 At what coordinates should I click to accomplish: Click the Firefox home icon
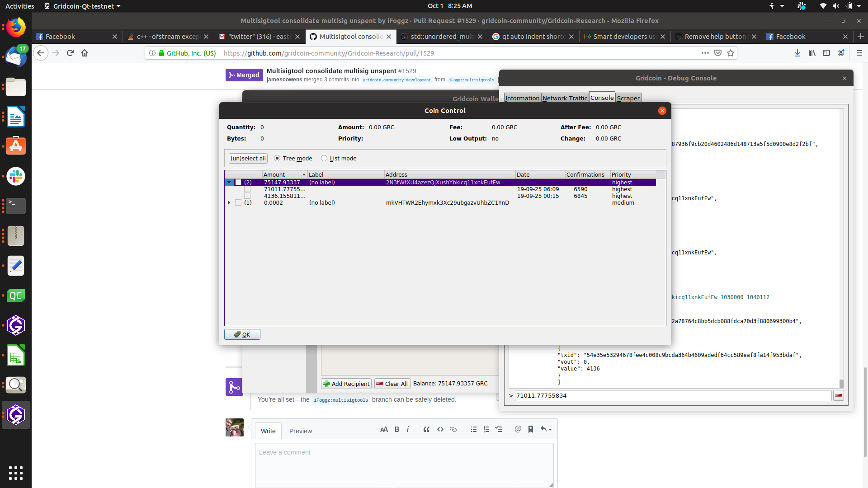(x=85, y=53)
